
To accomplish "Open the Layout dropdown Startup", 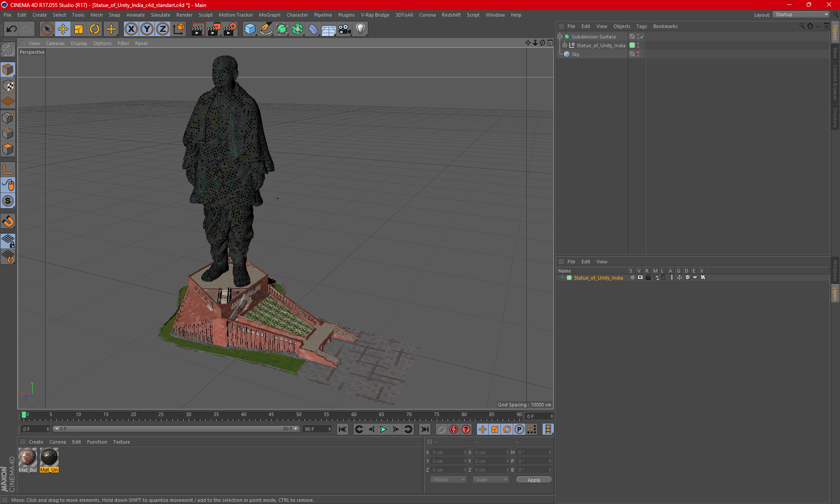I will coord(801,14).
